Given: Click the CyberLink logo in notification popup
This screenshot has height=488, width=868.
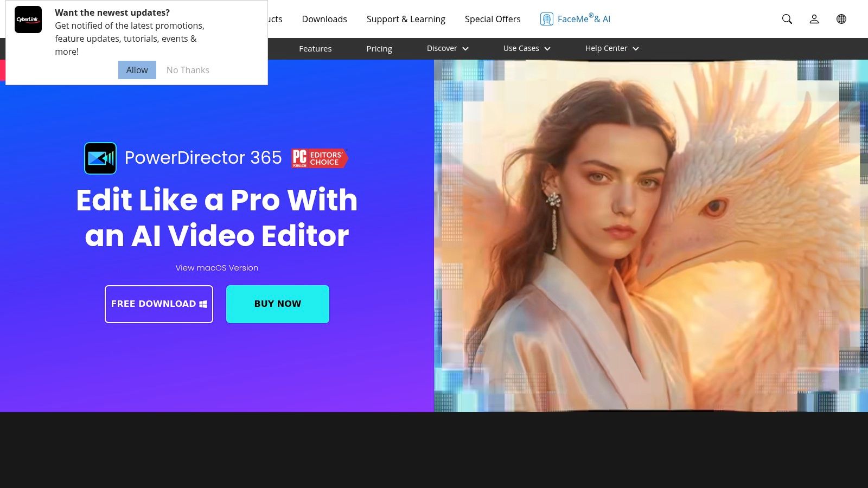Looking at the screenshot, I should point(28,20).
